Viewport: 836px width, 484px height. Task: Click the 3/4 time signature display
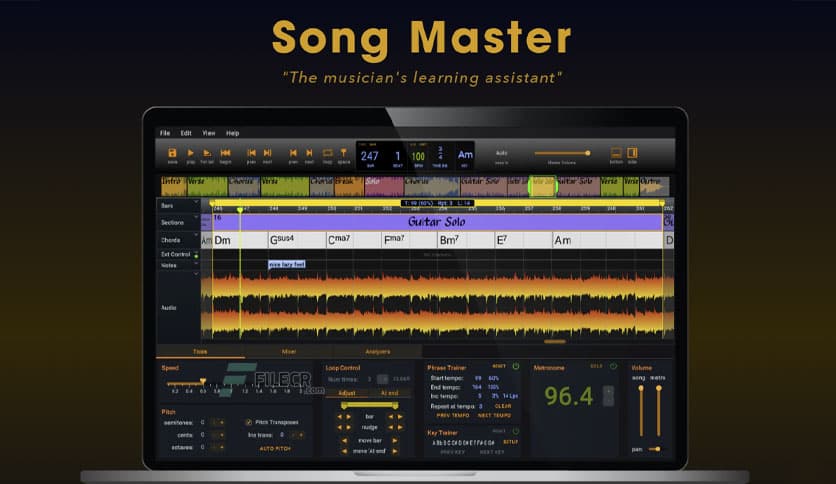[x=440, y=154]
